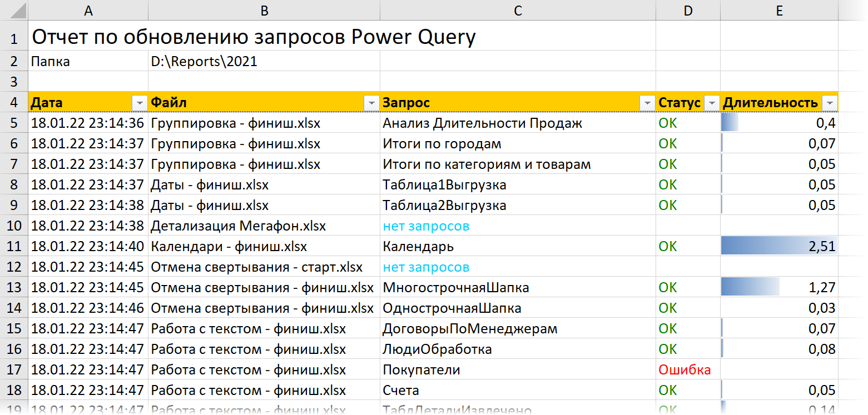Click the 'Папка' label cell
Image resolution: width=868 pixels, height=415 pixels.
(x=88, y=61)
